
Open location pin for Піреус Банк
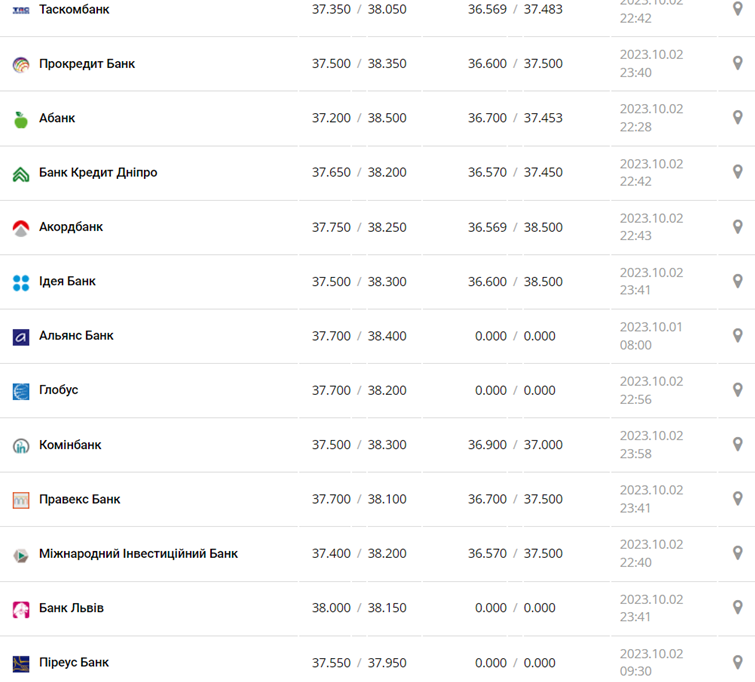[738, 662]
